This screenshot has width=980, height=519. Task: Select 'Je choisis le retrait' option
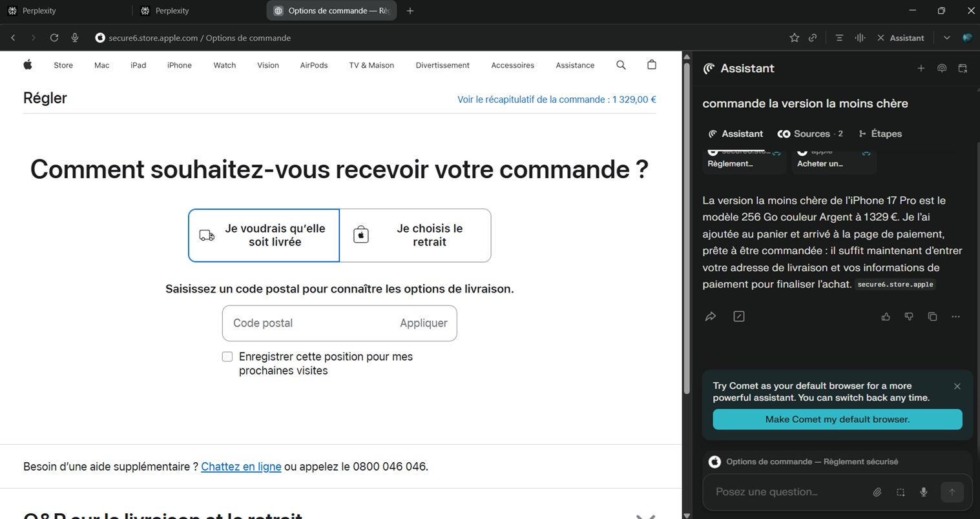pos(415,235)
